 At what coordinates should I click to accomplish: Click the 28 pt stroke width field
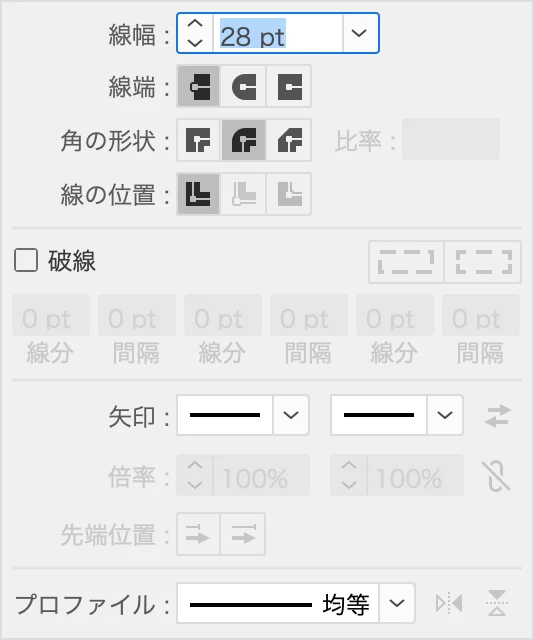pos(278,33)
